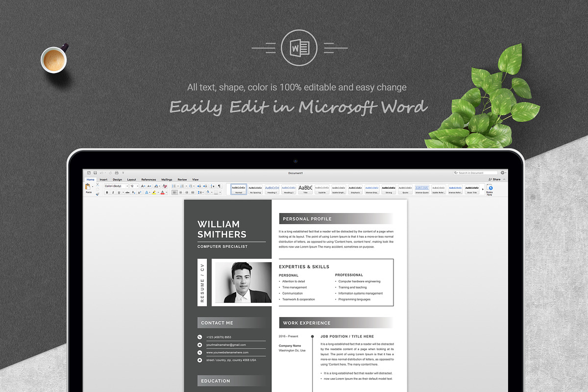Apply strikethrough with abc icon
588x392 pixels.
click(127, 193)
